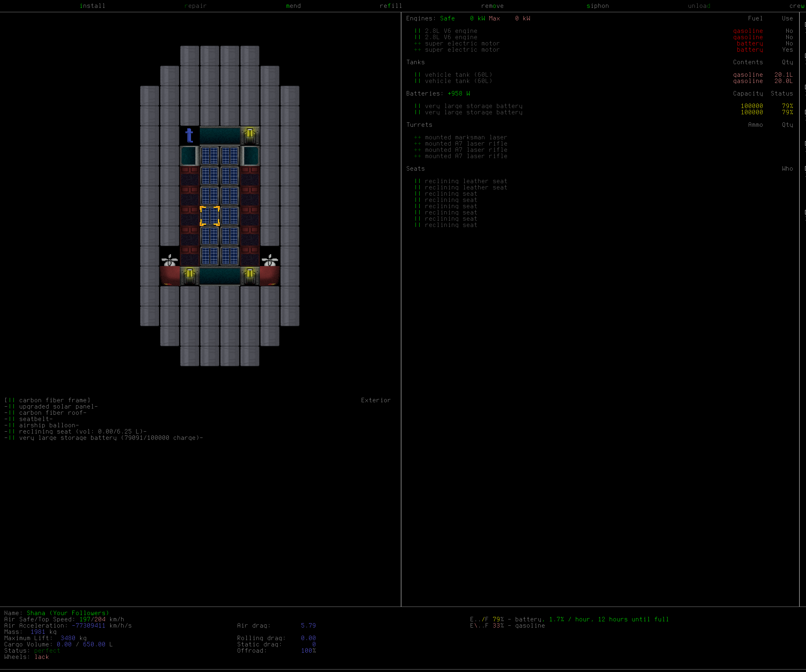Viewport: 806px width, 672px height.
Task: Select the "reclining seat (vol: 0.00/6.25 L)" entry
Action: click(75, 432)
